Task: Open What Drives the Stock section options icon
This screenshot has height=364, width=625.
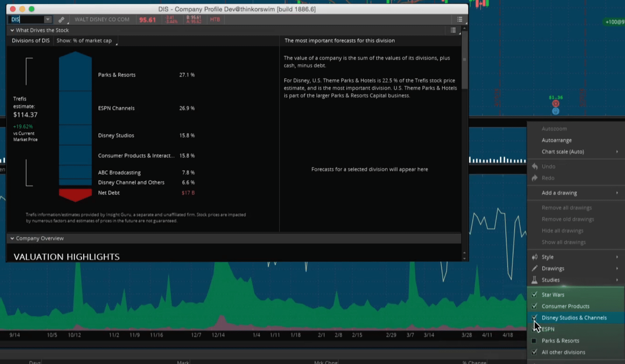Action: pyautogui.click(x=453, y=30)
